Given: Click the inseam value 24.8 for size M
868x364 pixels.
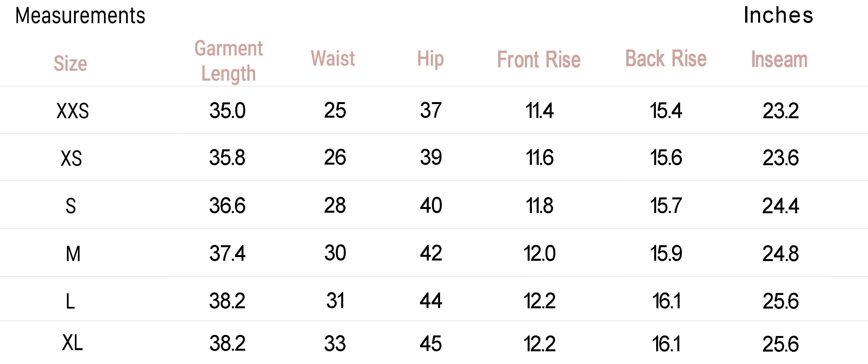Looking at the screenshot, I should coord(780,254).
